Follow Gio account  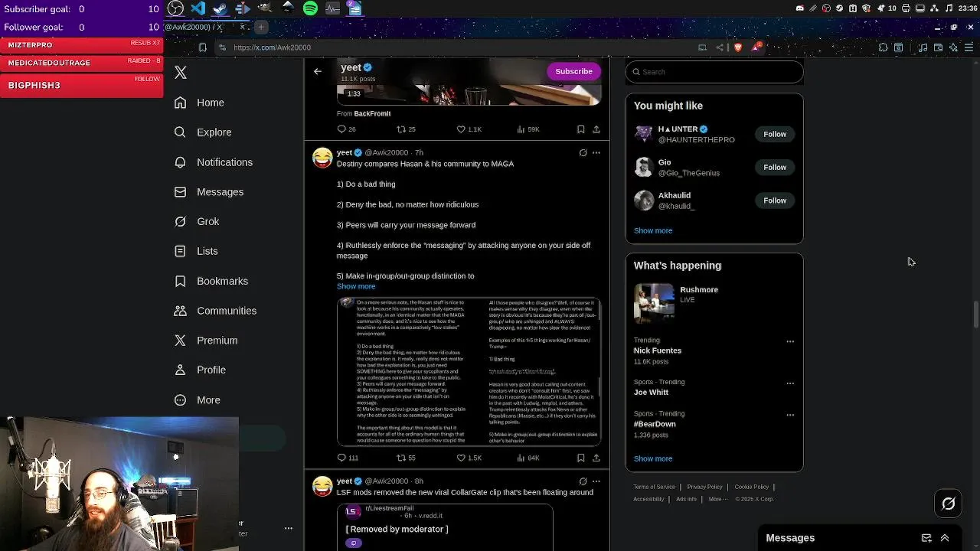[775, 167]
